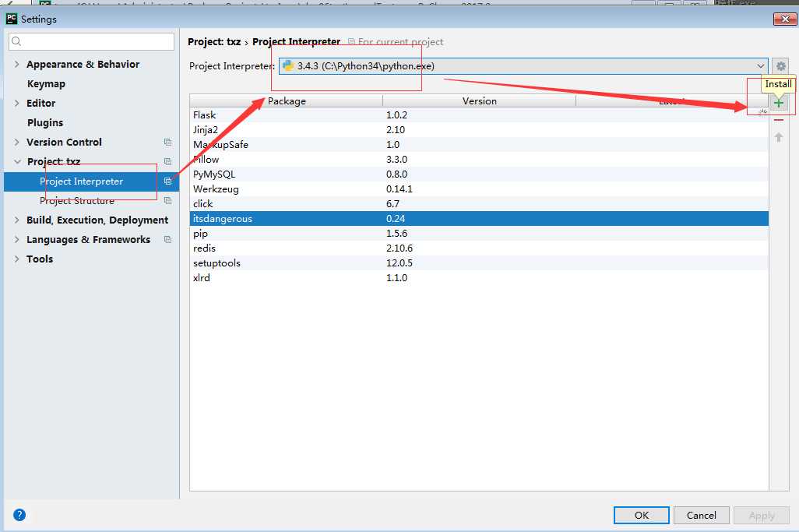The height and width of the screenshot is (532, 799).
Task: Click version 0.8.0 in the PyMySQL row
Action: point(396,174)
